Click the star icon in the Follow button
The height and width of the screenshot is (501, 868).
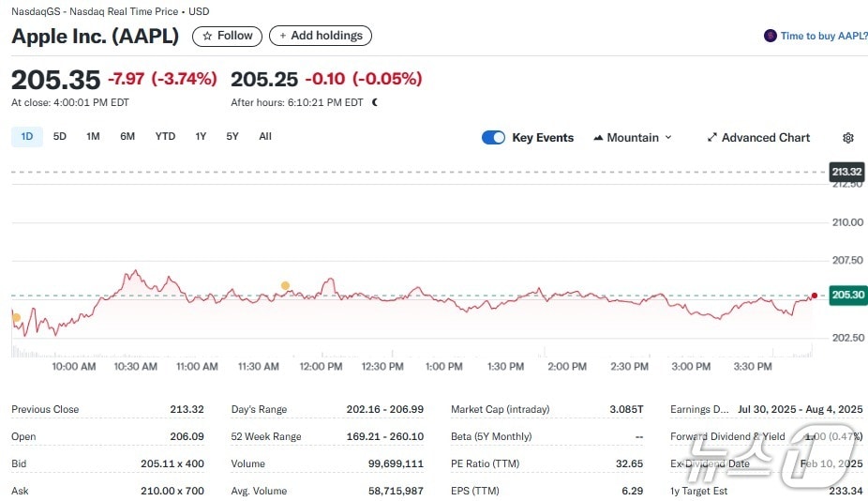click(207, 36)
